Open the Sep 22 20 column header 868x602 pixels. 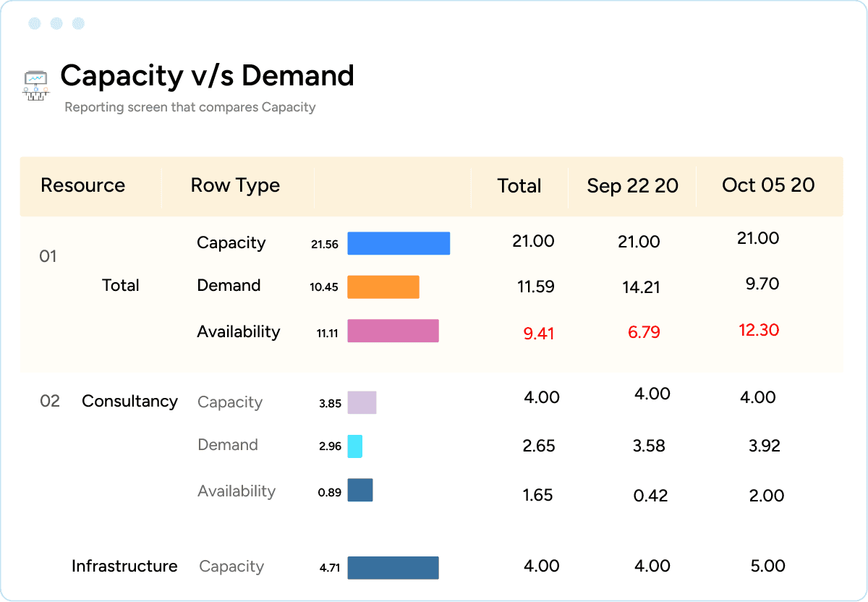[633, 186]
